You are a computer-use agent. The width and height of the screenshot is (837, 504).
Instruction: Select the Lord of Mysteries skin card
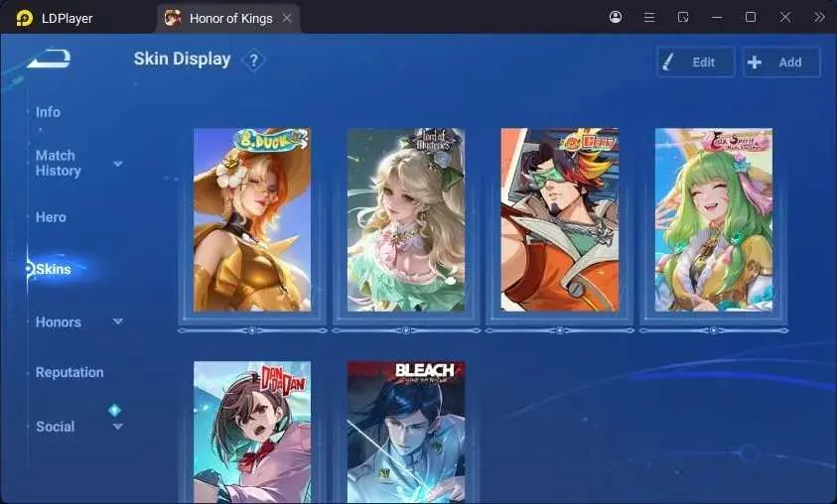(406, 219)
